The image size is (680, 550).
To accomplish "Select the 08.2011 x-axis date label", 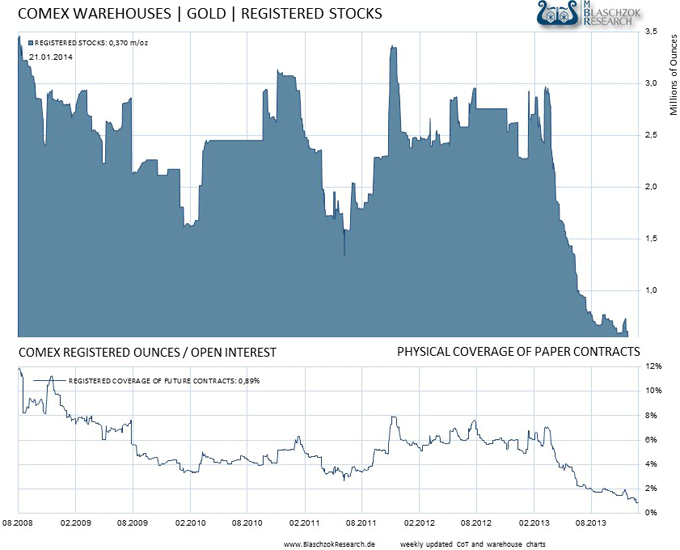I will coord(362,522).
